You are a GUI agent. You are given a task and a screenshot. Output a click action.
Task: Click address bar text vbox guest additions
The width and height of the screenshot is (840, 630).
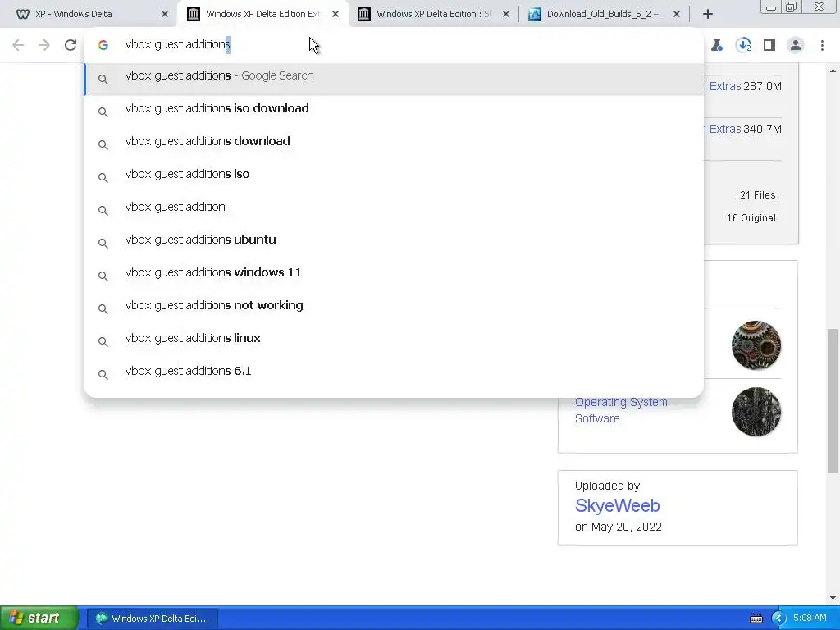click(177, 44)
